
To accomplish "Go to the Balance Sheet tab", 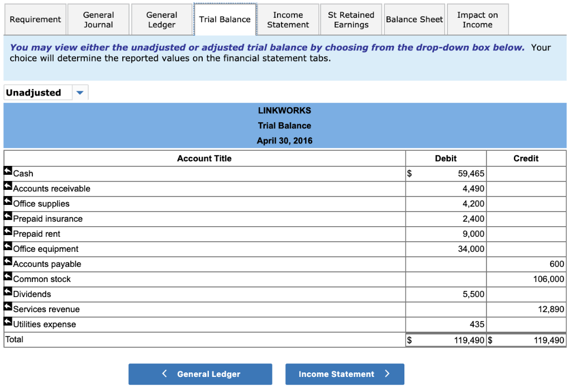I will click(414, 20).
